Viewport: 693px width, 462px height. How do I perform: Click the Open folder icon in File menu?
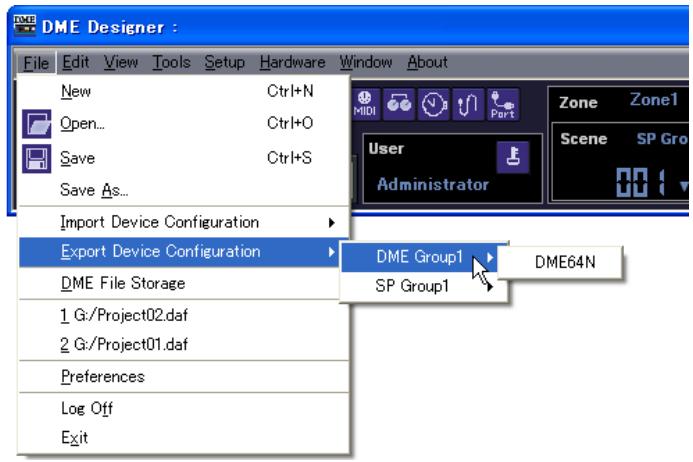pyautogui.click(x=37, y=124)
